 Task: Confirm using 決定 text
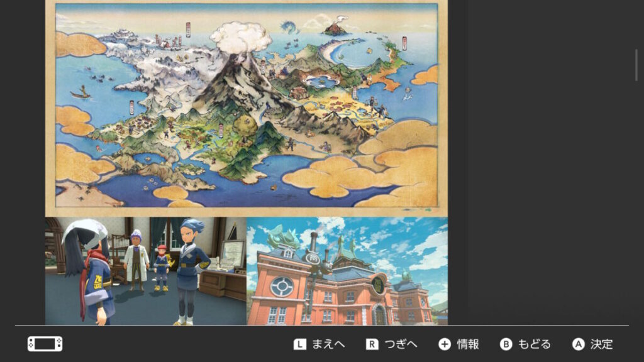coord(601,344)
